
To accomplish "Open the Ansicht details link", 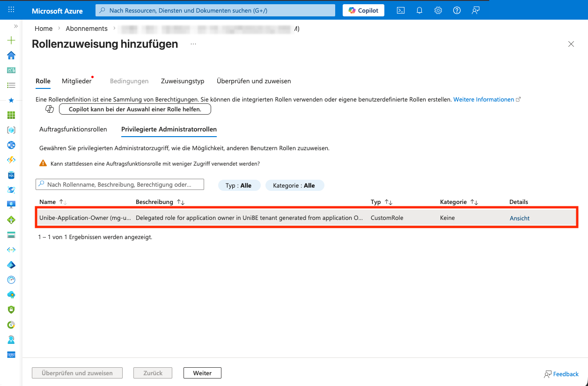I will (x=520, y=218).
